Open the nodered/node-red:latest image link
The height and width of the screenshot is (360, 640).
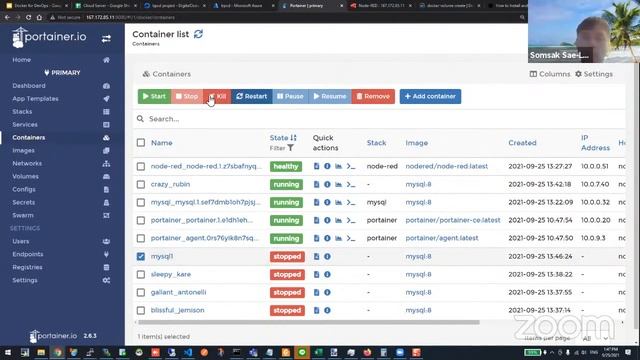(x=447, y=166)
